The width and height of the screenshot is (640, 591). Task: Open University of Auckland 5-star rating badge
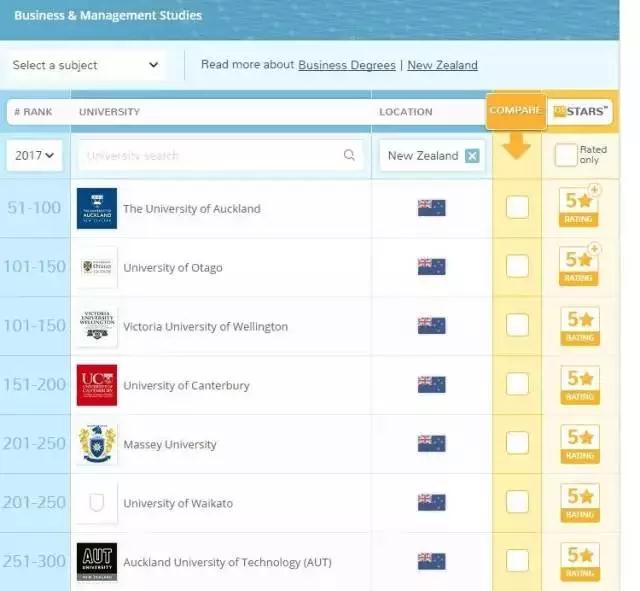(579, 207)
